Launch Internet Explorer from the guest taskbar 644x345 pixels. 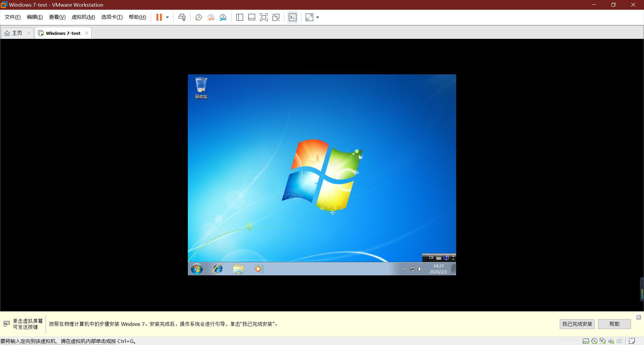pyautogui.click(x=218, y=269)
